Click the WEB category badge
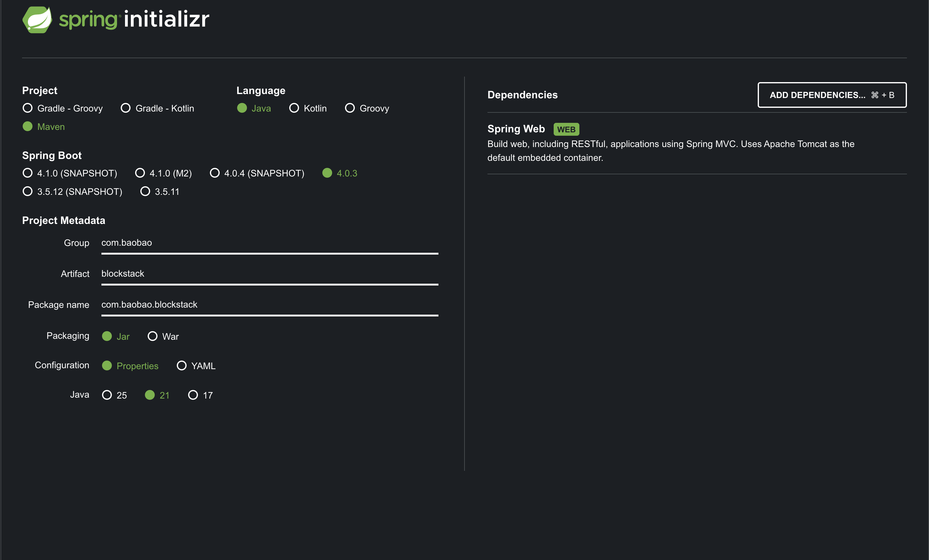 pos(566,129)
